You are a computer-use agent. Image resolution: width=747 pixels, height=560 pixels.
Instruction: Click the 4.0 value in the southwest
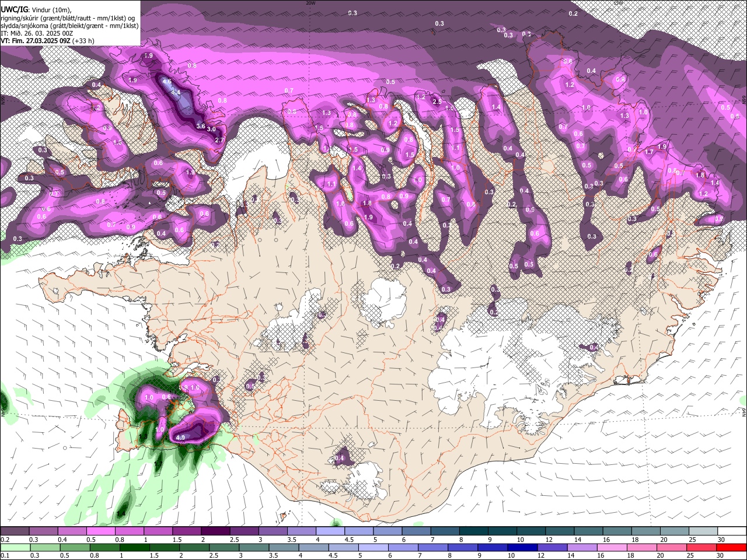pyautogui.click(x=180, y=437)
